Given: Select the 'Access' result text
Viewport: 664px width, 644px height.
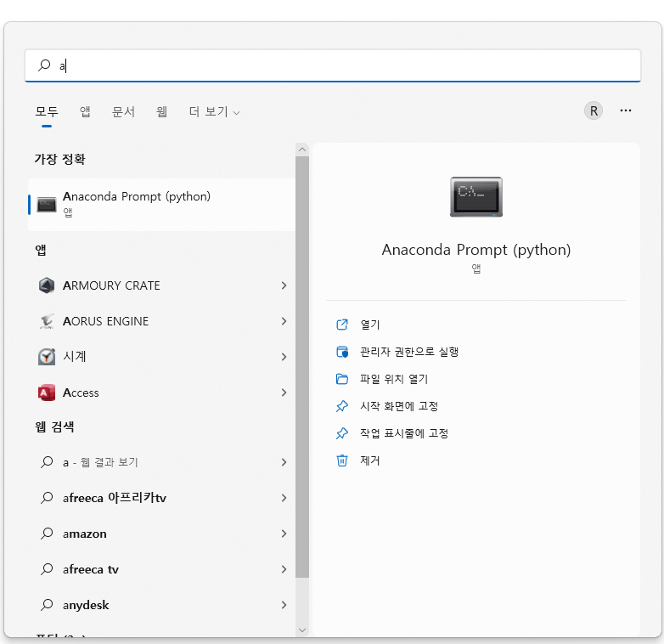Looking at the screenshot, I should tap(81, 393).
